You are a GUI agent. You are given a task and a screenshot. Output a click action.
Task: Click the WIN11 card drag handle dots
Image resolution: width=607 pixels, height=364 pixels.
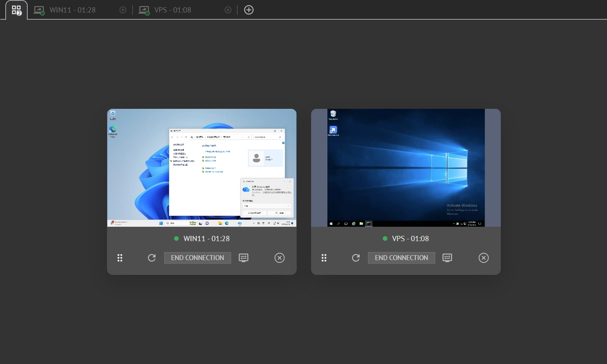point(120,258)
